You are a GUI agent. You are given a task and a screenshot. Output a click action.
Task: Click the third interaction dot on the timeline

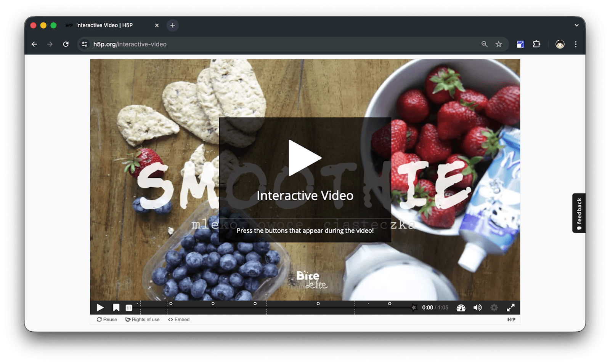255,303
